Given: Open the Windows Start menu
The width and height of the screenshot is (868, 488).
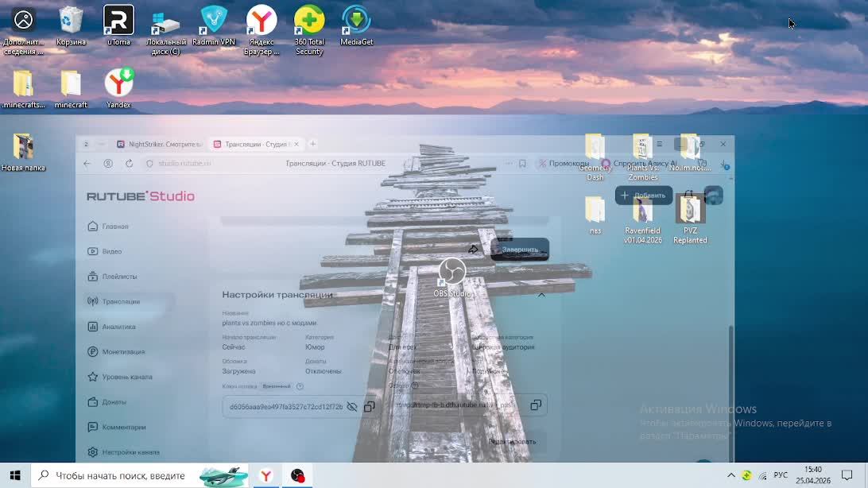Looking at the screenshot, I should [15, 475].
